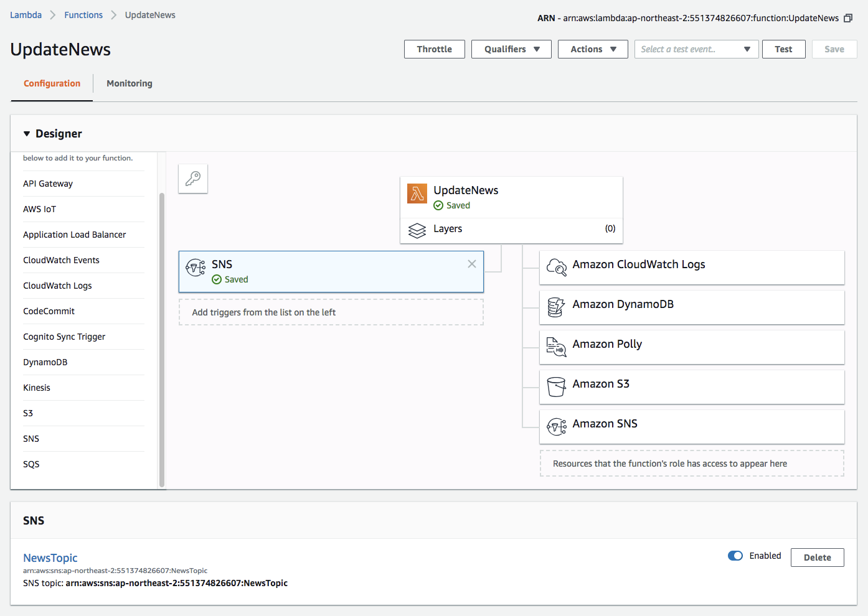Image resolution: width=868 pixels, height=616 pixels.
Task: Select the Layers row in function card
Action: (511, 230)
